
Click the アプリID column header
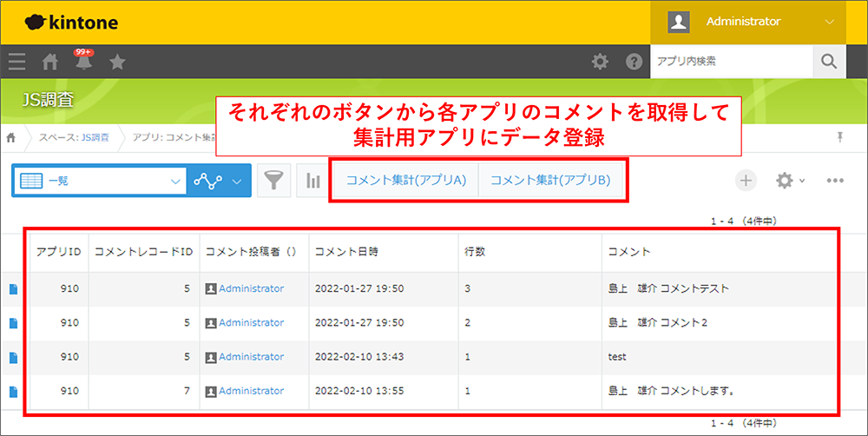pyautogui.click(x=59, y=252)
